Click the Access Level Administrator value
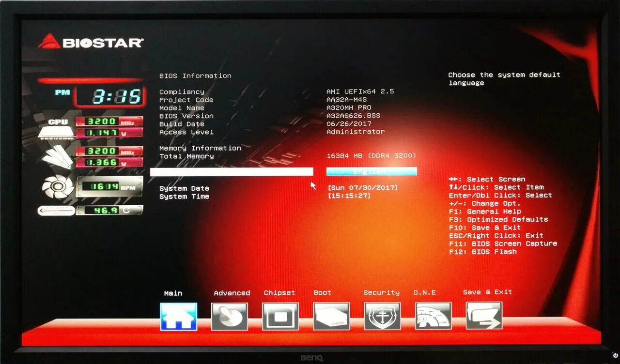The height and width of the screenshot is (364, 620). coord(356,132)
